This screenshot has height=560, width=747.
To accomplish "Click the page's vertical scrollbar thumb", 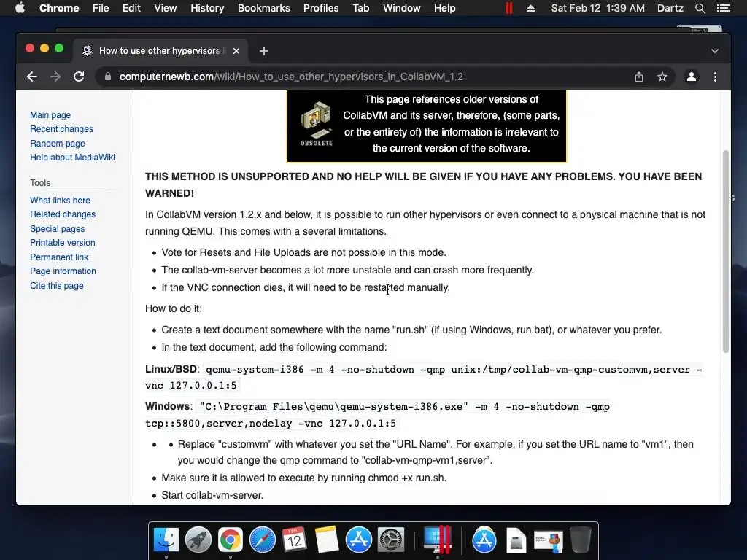I will (726, 251).
